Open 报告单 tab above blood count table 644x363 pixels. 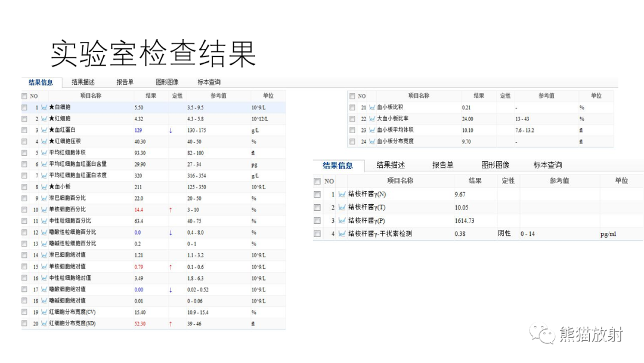click(125, 82)
